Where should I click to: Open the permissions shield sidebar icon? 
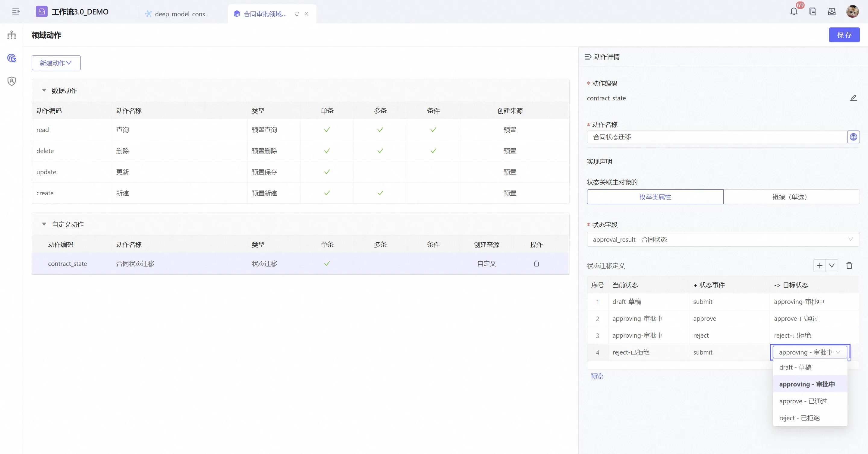pos(12,81)
